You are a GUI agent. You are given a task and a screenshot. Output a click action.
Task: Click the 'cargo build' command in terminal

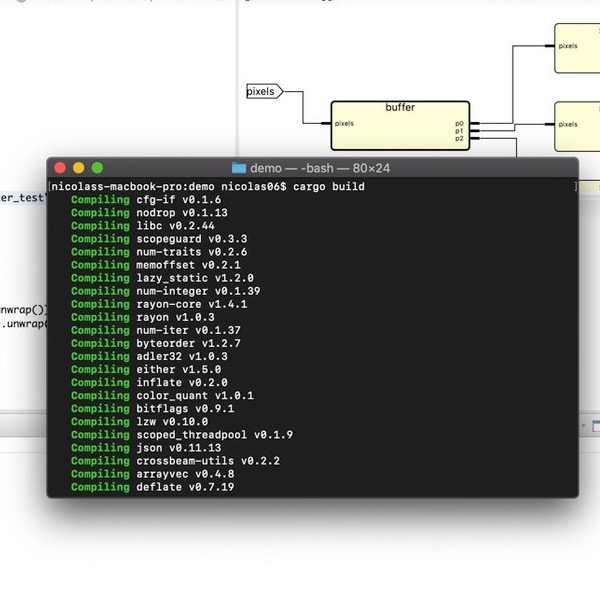[329, 187]
